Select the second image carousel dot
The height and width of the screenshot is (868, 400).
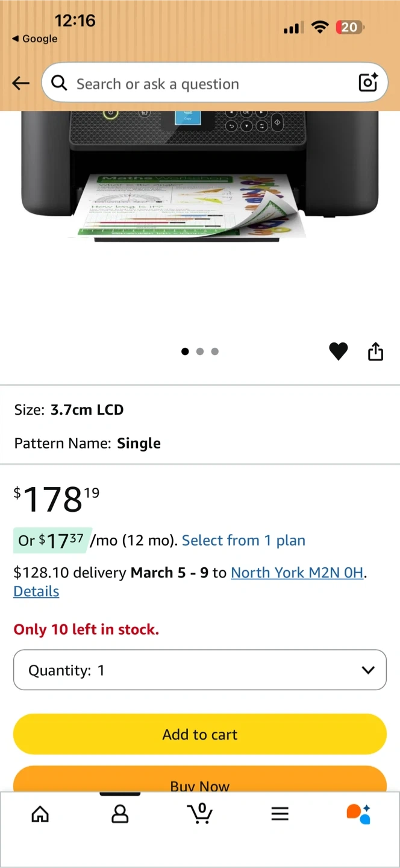pyautogui.click(x=200, y=351)
